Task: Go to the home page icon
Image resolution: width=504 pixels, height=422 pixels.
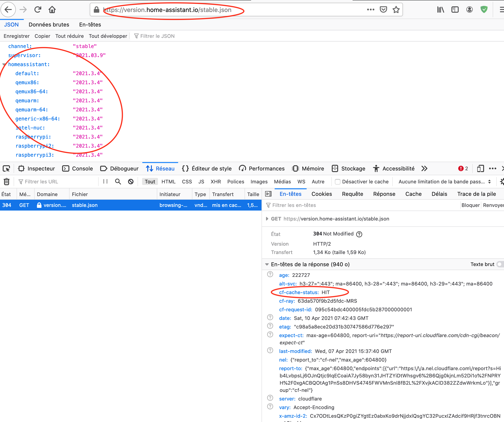Action: click(52, 10)
